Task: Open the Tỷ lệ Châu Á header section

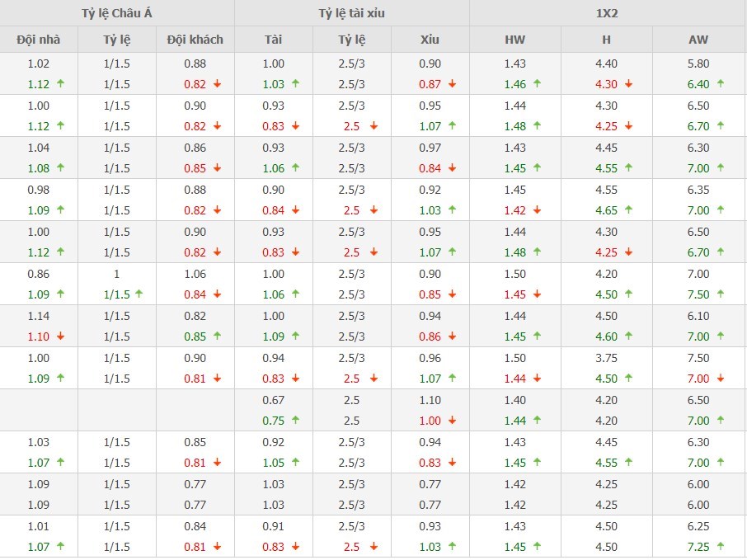Action: (117, 13)
